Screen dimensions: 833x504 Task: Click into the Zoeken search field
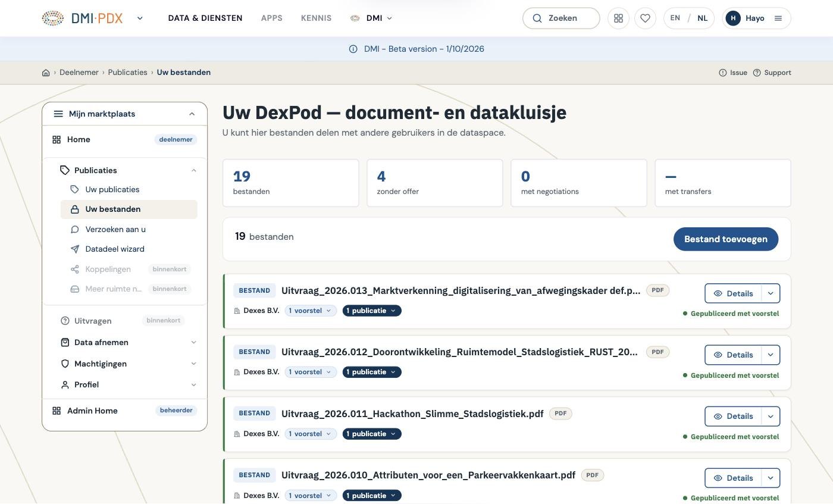[x=561, y=18]
